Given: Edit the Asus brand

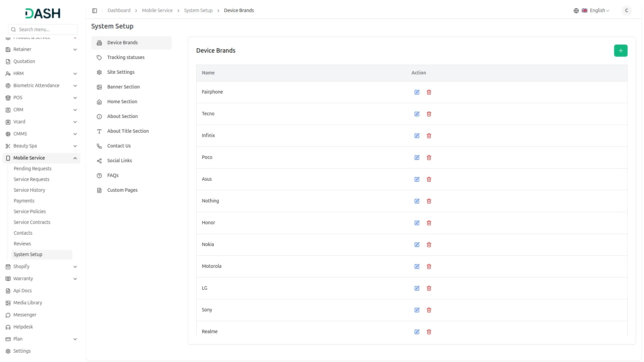Looking at the screenshot, I should [x=417, y=179].
